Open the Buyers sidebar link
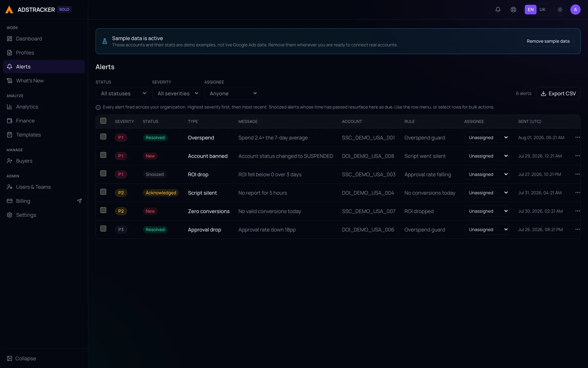 click(x=44, y=161)
